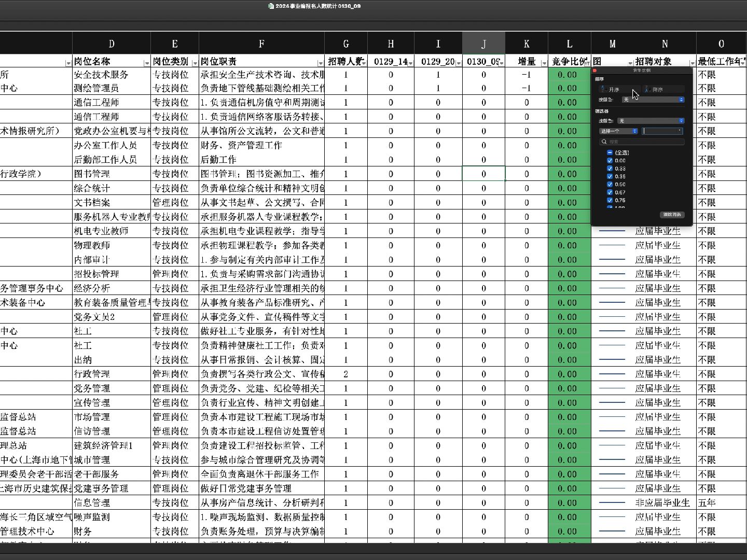The height and width of the screenshot is (560, 747).
Task: Open the 招聘对象 column filter arrow
Action: coord(692,63)
